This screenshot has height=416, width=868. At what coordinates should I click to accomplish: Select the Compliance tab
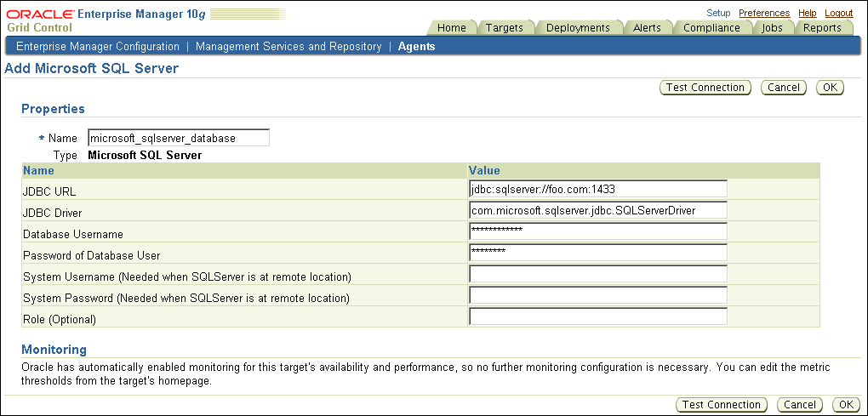pyautogui.click(x=711, y=28)
